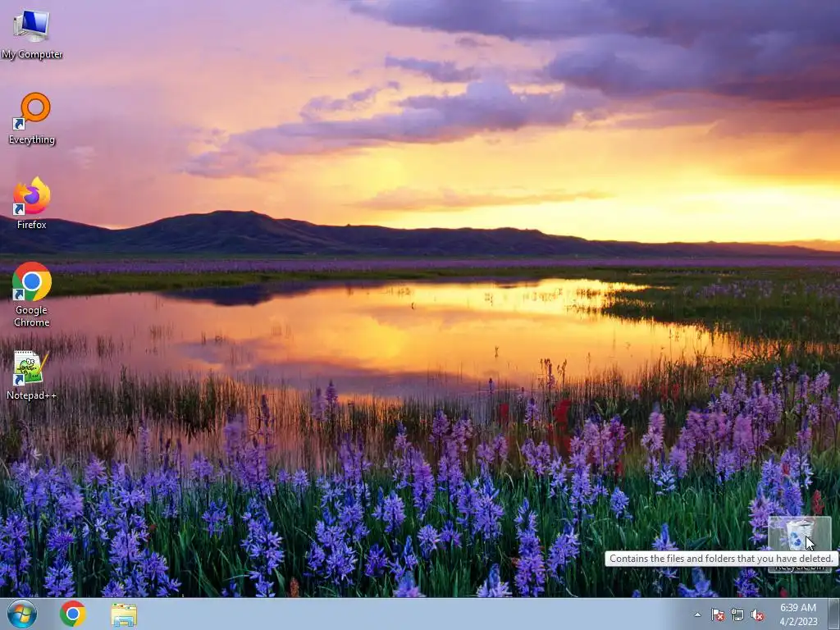Select the Everything search shortcut
840x630 pixels.
32,118
